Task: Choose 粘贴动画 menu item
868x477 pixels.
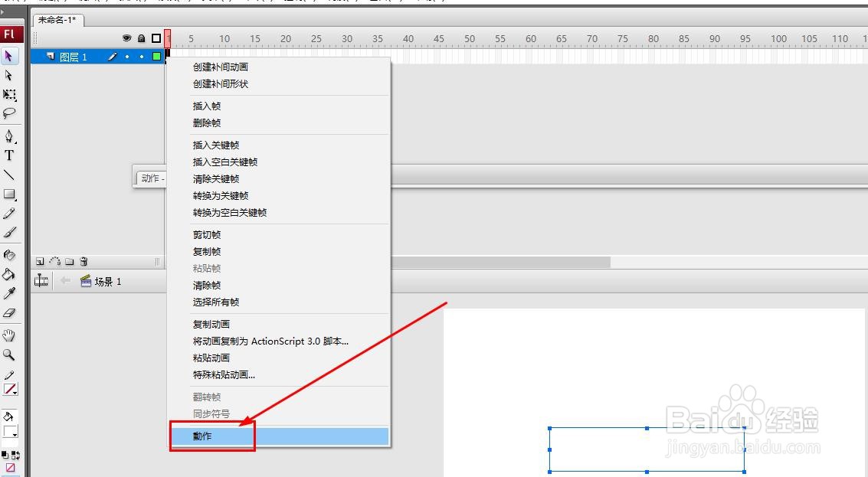Action: point(211,358)
